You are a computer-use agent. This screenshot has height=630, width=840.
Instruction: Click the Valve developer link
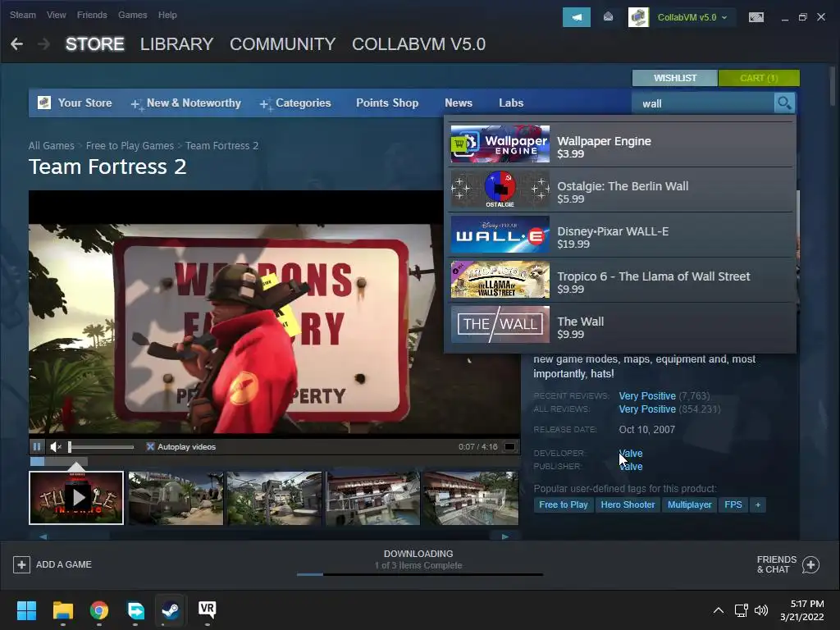[x=631, y=453]
